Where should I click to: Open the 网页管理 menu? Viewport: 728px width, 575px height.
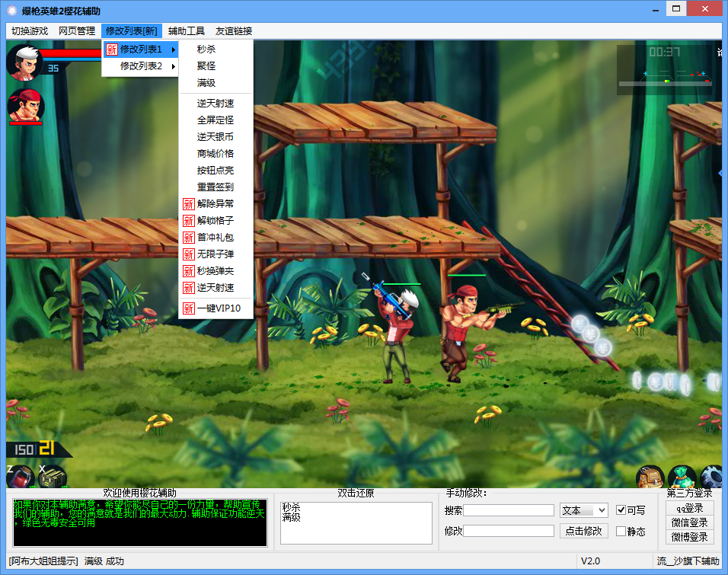77,31
